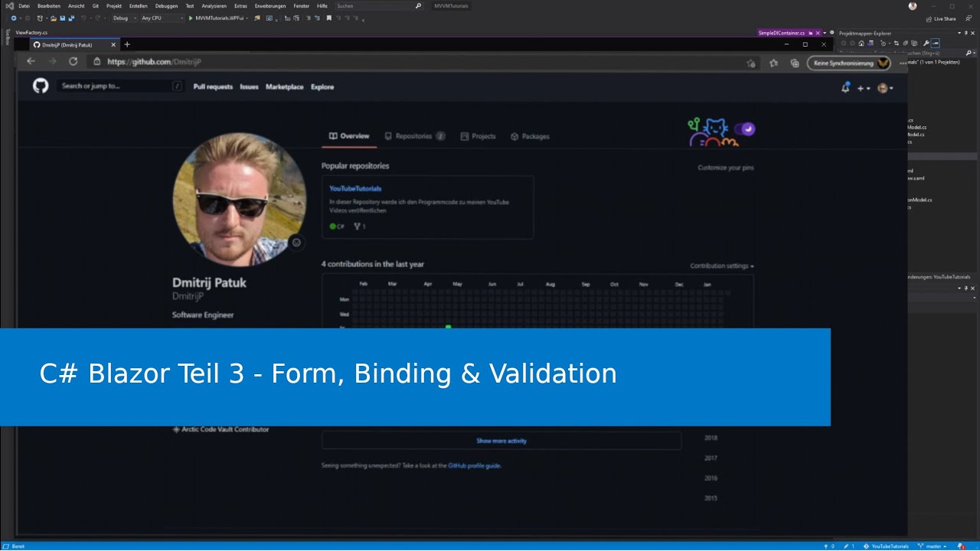Click the Save file icon in Visual Studio toolbar
This screenshot has height=551, width=980.
click(62, 18)
